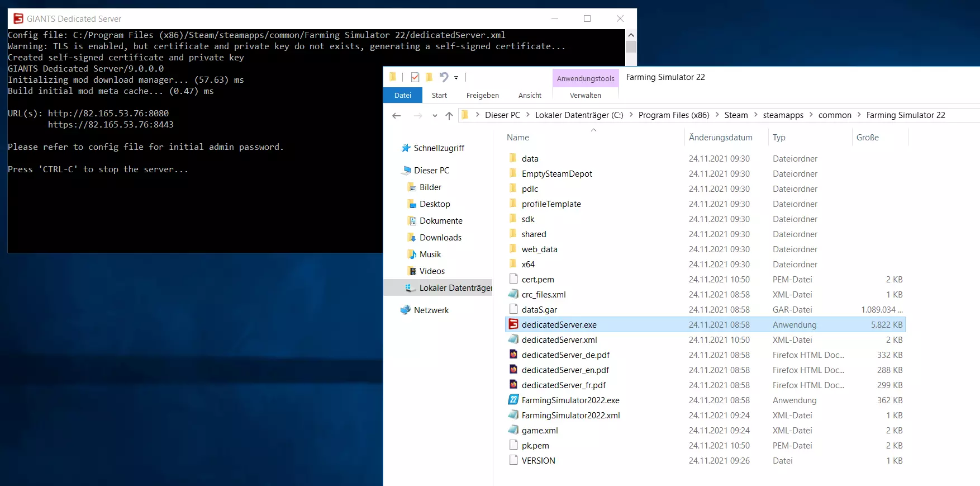Maximize the GIANTS Dedicated Server window
Image resolution: width=980 pixels, height=486 pixels.
pyautogui.click(x=587, y=18)
